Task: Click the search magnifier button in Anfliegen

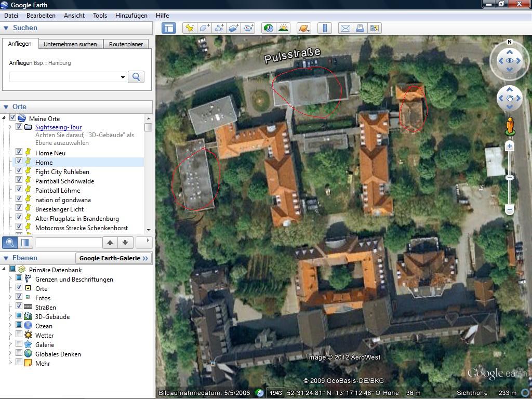Action: [x=136, y=77]
